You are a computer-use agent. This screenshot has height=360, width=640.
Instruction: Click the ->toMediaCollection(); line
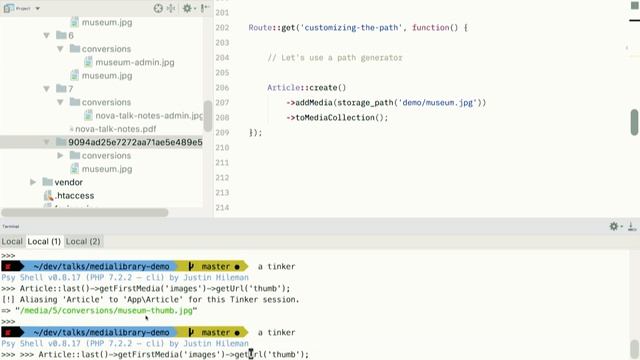click(337, 118)
